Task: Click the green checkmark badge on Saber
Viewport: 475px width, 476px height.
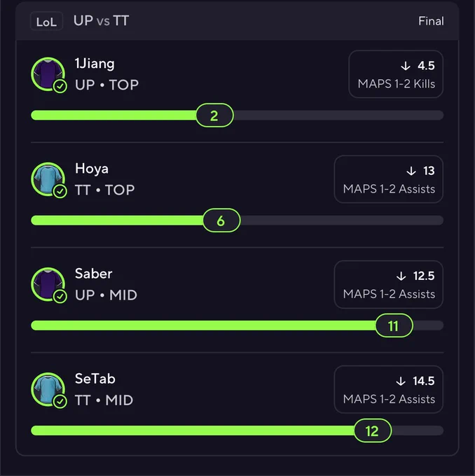Action: (60, 297)
